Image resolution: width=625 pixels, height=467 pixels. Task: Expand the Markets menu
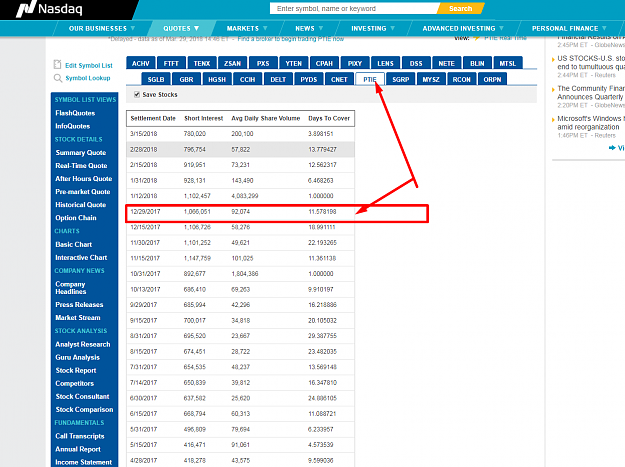[x=247, y=28]
